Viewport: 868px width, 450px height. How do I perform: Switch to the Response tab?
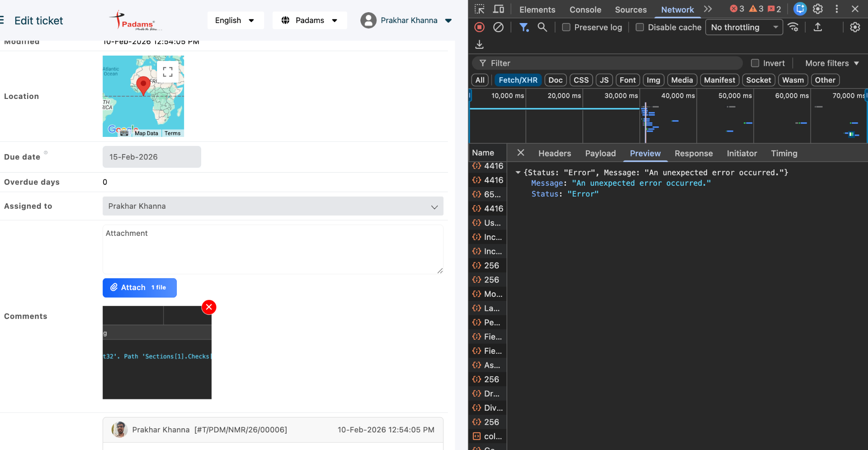coord(693,154)
